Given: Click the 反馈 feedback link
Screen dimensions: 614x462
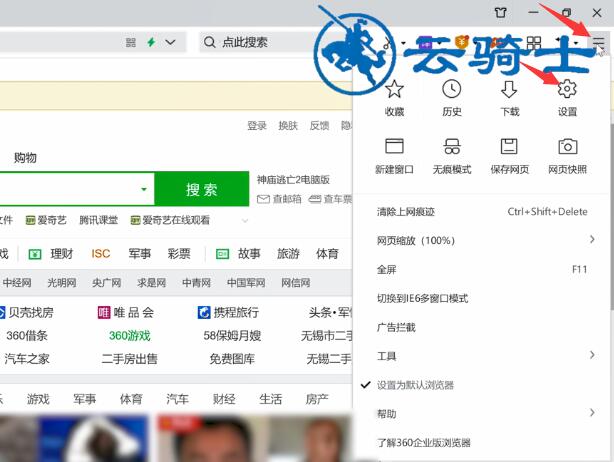Looking at the screenshot, I should [319, 126].
